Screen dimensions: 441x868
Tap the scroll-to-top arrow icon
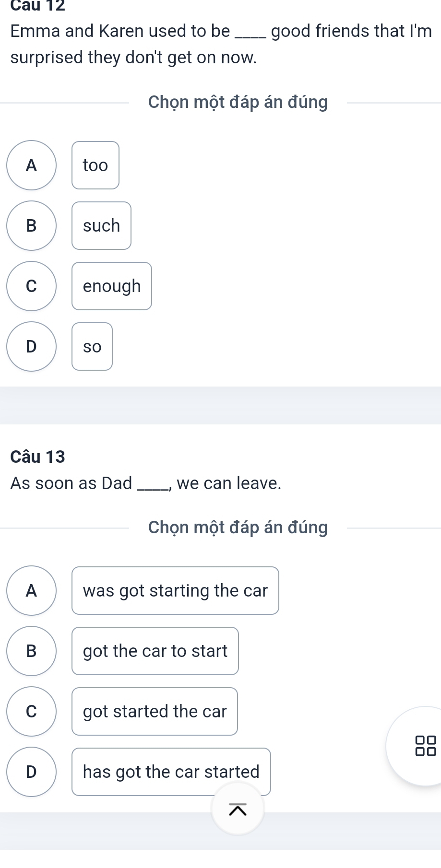click(238, 809)
